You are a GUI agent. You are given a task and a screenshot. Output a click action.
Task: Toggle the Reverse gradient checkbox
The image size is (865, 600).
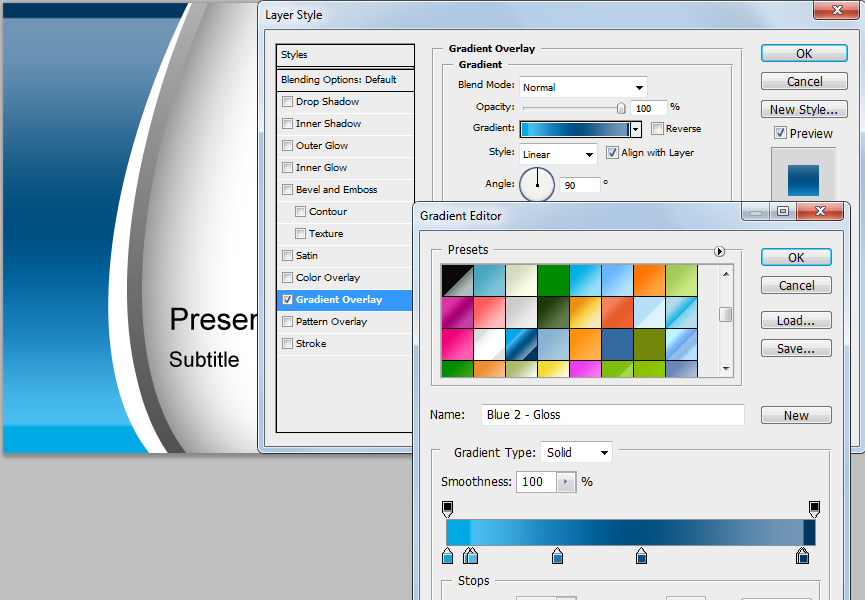656,128
